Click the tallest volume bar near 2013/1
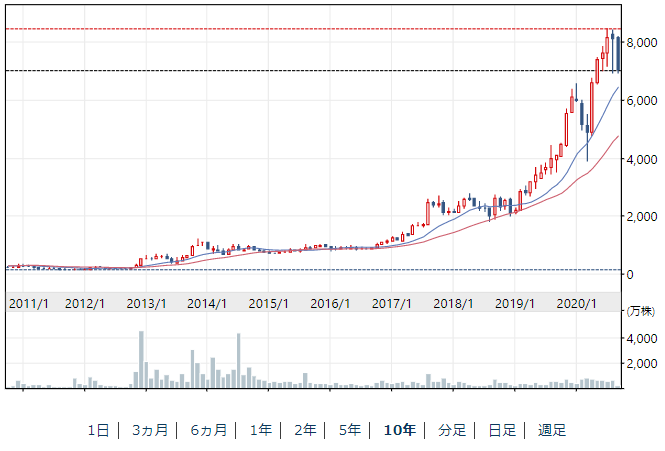 point(141,359)
